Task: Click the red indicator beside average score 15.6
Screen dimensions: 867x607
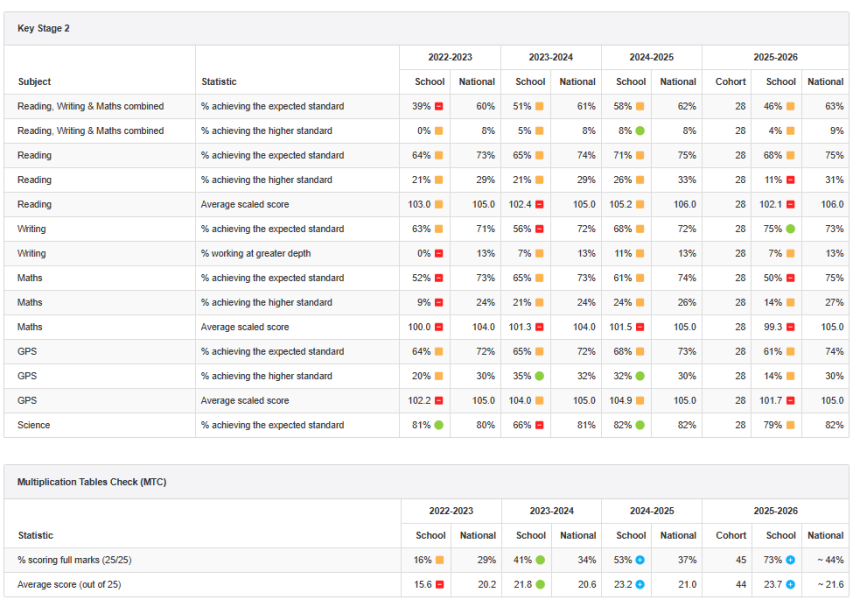Action: [x=440, y=584]
